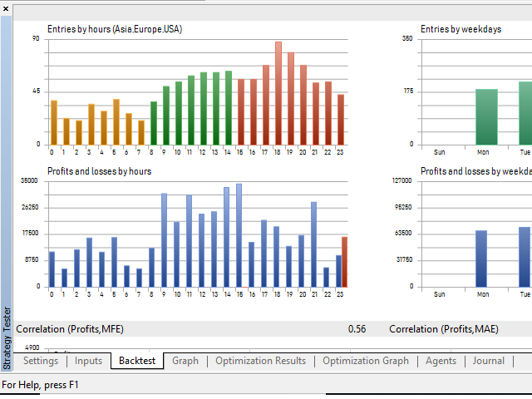This screenshot has width=532, height=399.
Task: Click the orange hour 0 entries bar
Action: pyautogui.click(x=54, y=122)
